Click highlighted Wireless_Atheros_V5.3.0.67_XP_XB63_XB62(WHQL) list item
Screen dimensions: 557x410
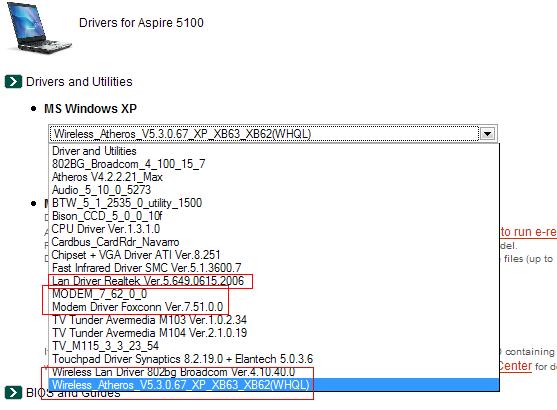(x=274, y=385)
